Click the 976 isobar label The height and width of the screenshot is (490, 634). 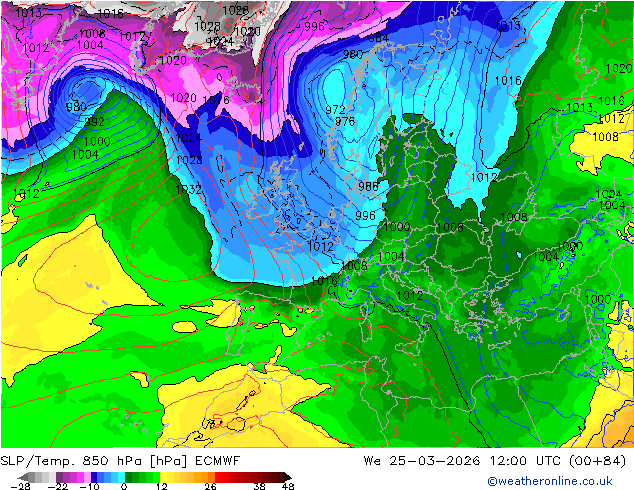(345, 121)
